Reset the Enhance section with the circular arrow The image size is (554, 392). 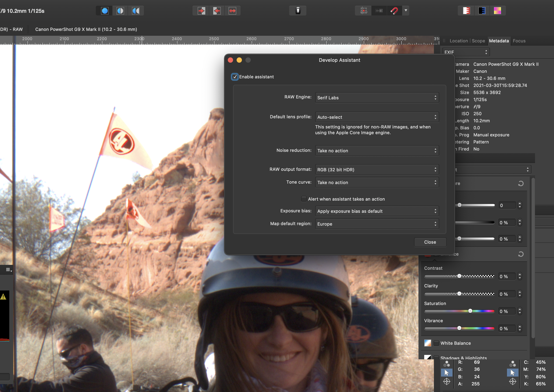click(x=521, y=254)
